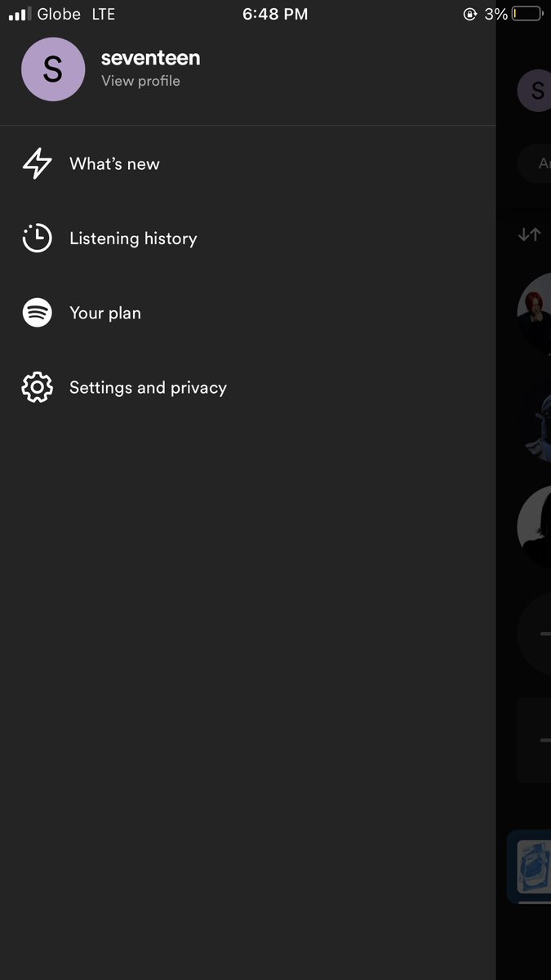Tap the Listening history clock icon
Viewport: 551px width, 980px height.
[37, 238]
